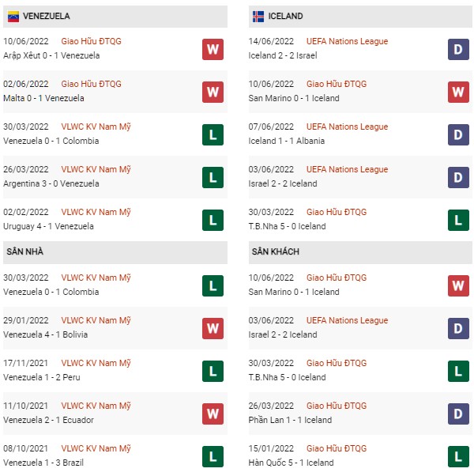Click the Iceland flag icon
Screen dimensions: 474x476
tap(258, 17)
